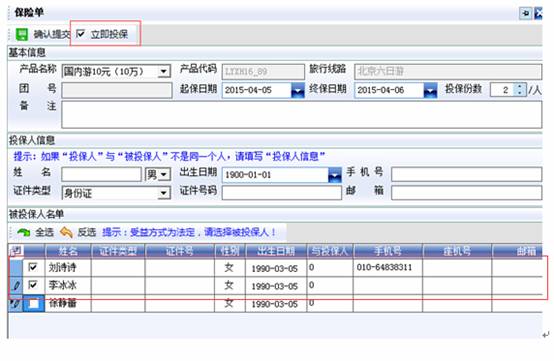
Task: Open the 终保日期 date picker
Action: pyautogui.click(x=430, y=90)
